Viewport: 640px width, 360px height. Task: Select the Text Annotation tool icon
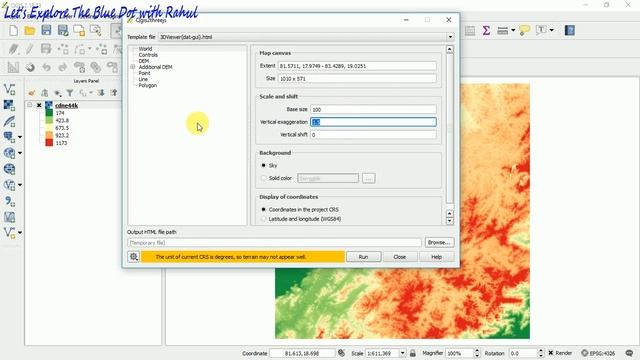click(541, 30)
